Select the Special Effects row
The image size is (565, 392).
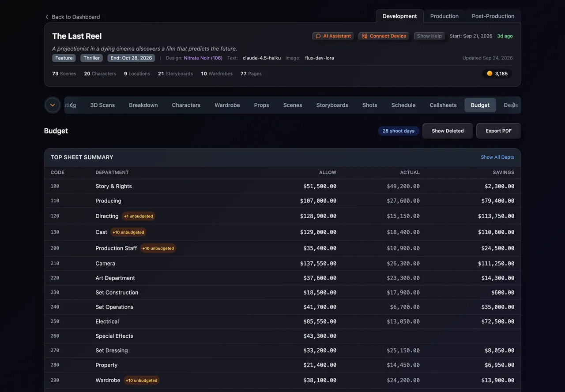[282, 336]
